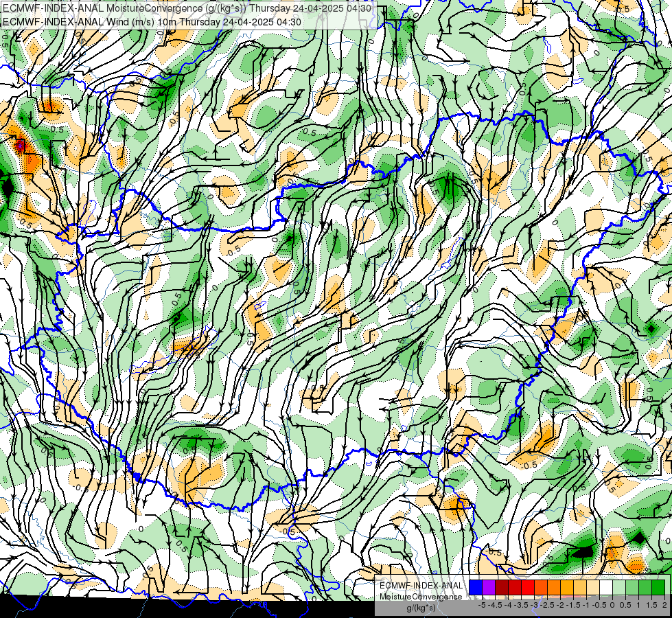Click bright red swatch between -3.5 and -3
The width and height of the screenshot is (672, 618).
tap(528, 587)
